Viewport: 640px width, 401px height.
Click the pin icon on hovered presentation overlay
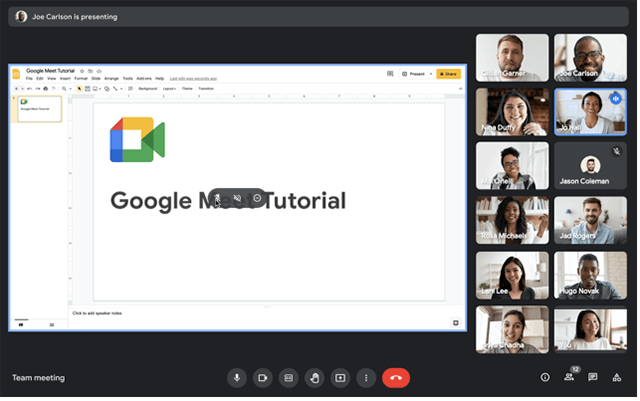coord(217,198)
